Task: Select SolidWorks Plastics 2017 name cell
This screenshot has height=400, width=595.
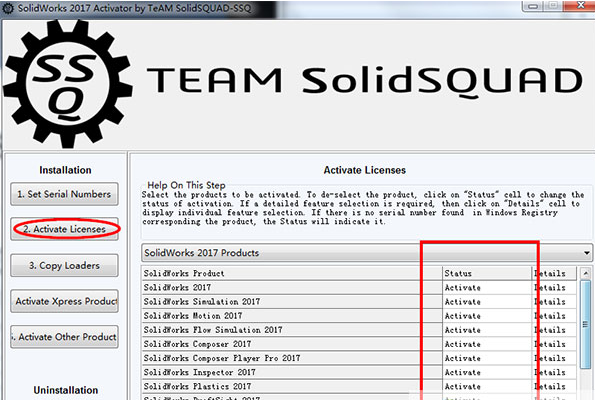Action: pyautogui.click(x=292, y=386)
